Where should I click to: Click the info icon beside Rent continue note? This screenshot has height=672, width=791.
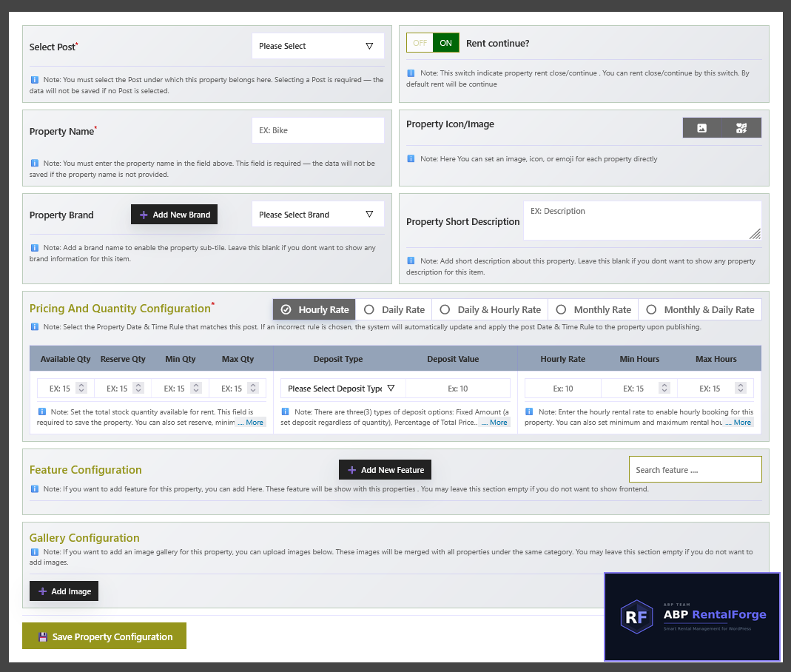(x=411, y=73)
